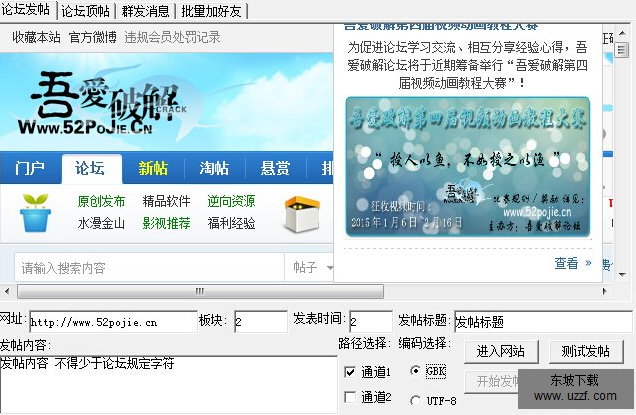View 违规会员处罚记录 link
636x415 pixels.
pyautogui.click(x=172, y=37)
